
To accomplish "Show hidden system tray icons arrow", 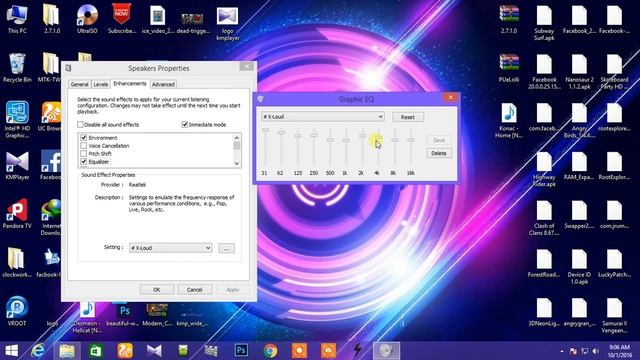I will click(562, 351).
